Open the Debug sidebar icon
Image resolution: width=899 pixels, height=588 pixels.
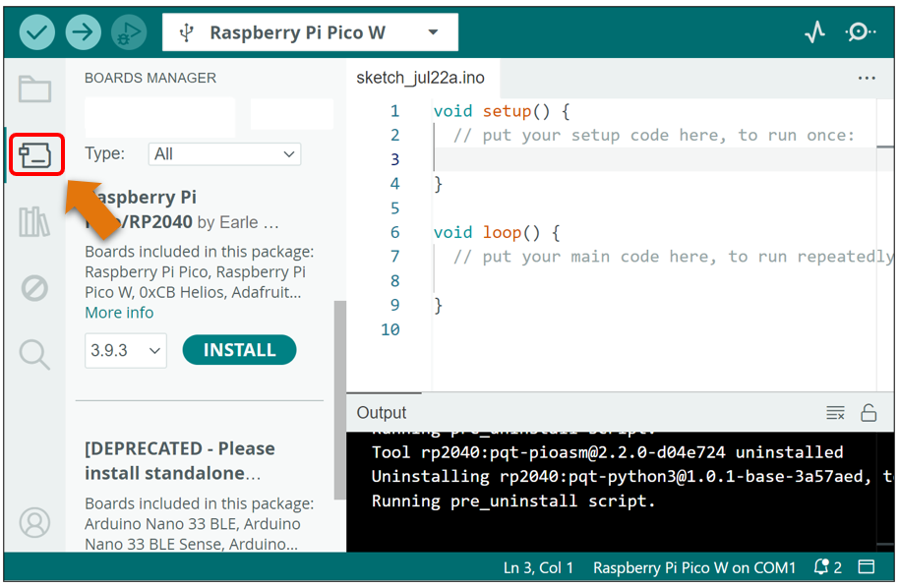(x=35, y=288)
